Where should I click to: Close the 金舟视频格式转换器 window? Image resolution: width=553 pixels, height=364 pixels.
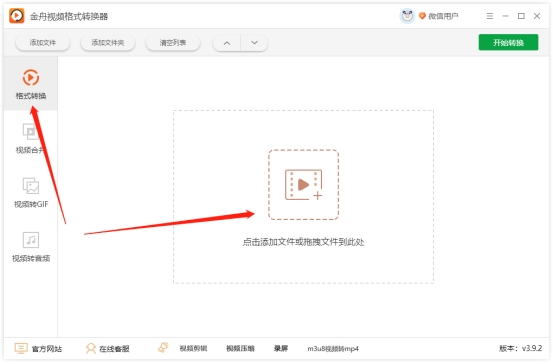click(x=537, y=16)
